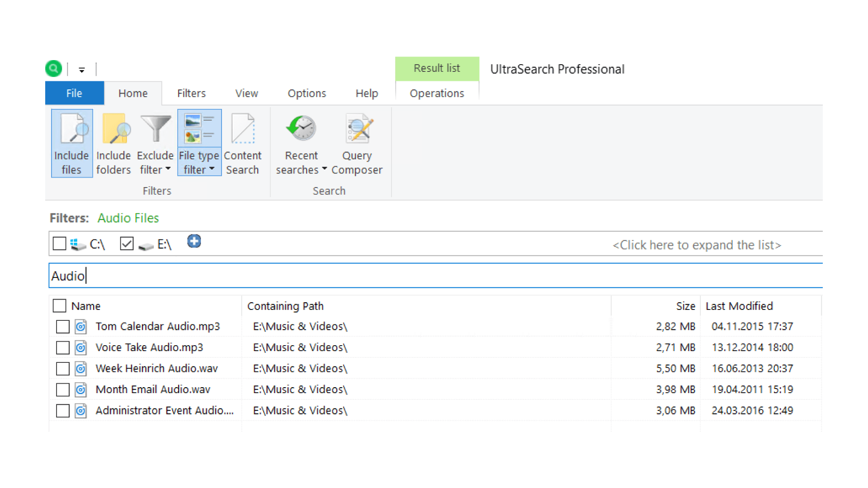Open the quick access toolbar customize dropdown
The width and height of the screenshot is (868, 488).
pos(81,69)
